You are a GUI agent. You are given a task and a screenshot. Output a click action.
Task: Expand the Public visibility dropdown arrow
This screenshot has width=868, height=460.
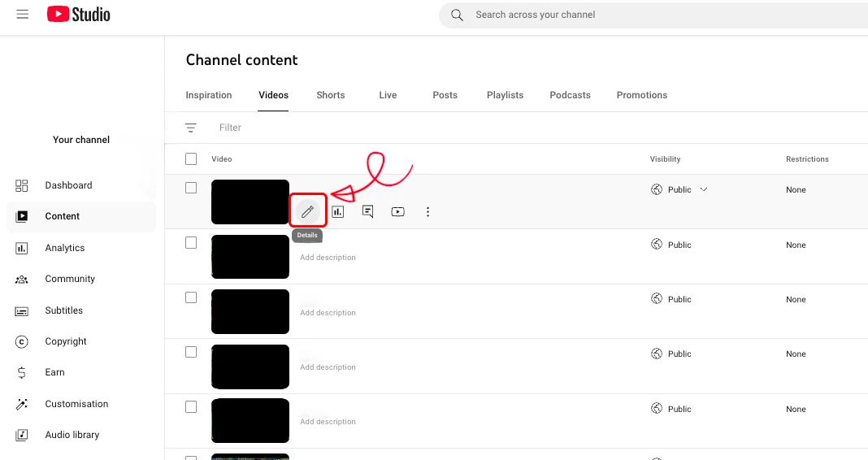704,189
